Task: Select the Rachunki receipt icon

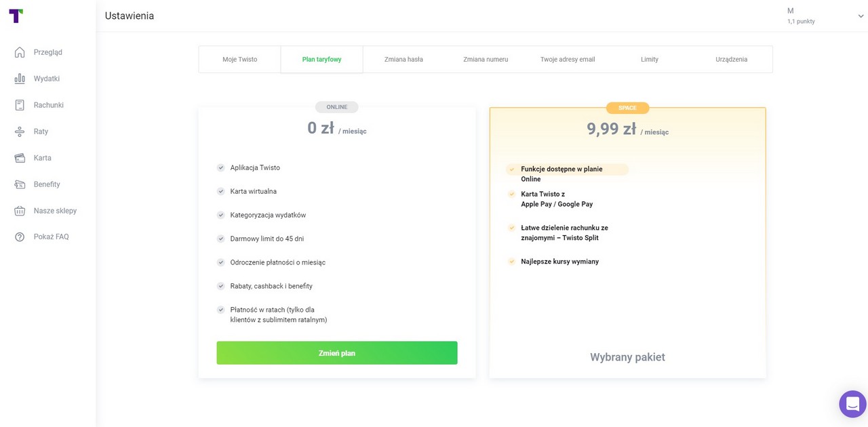Action: [x=20, y=105]
